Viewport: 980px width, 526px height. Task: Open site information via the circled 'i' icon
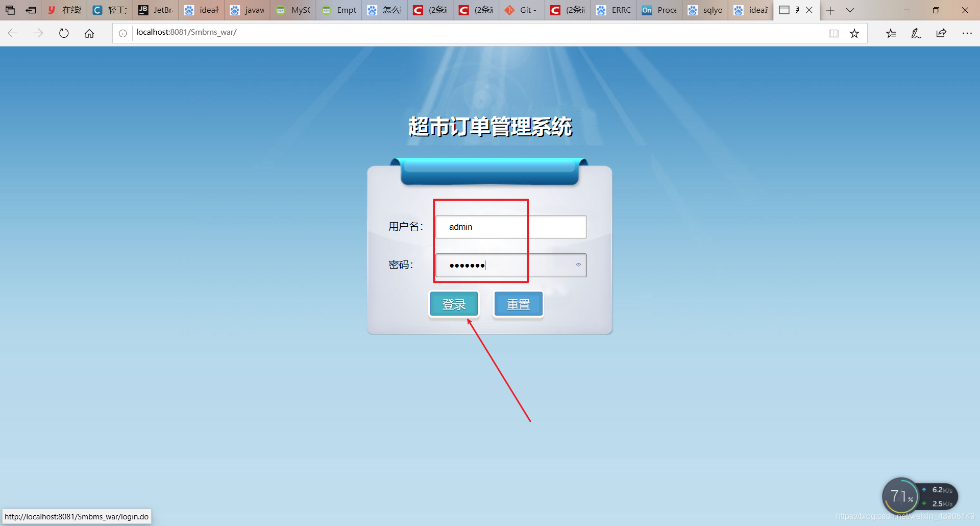(x=122, y=32)
